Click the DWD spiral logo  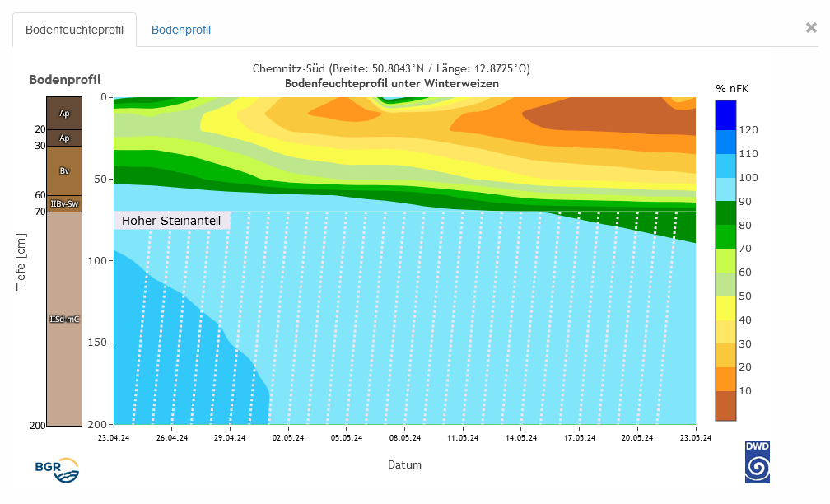(757, 463)
